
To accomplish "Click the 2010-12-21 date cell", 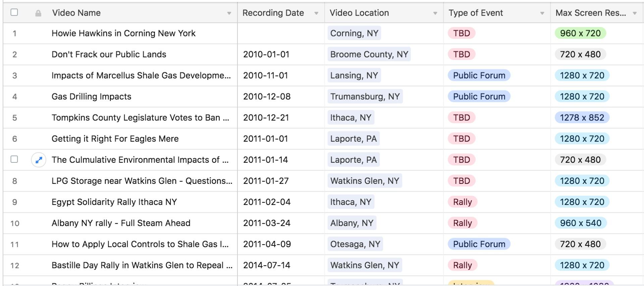I will [x=266, y=118].
